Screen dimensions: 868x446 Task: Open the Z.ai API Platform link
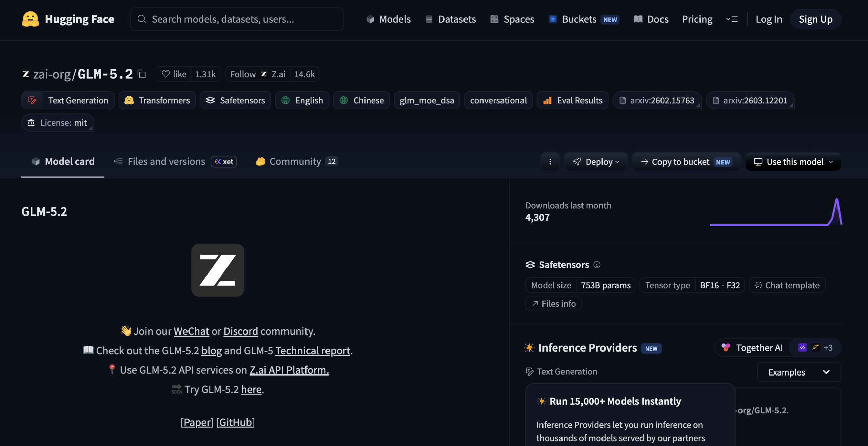[289, 370]
